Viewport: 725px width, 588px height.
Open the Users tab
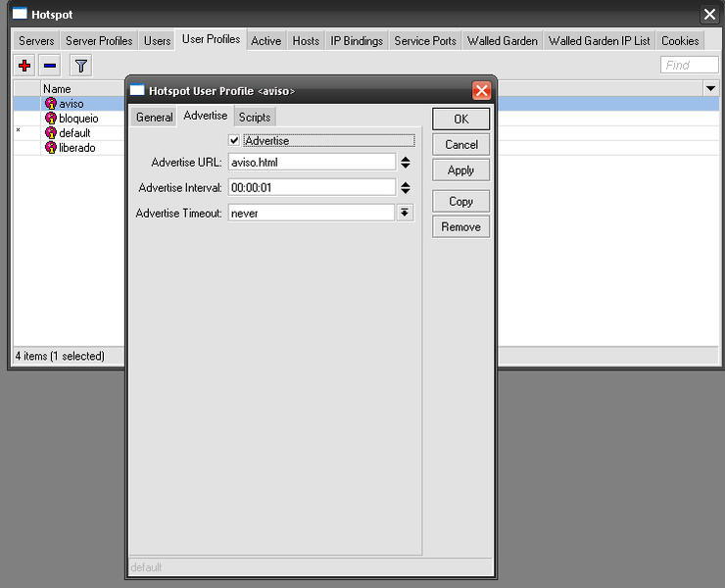pos(157,41)
